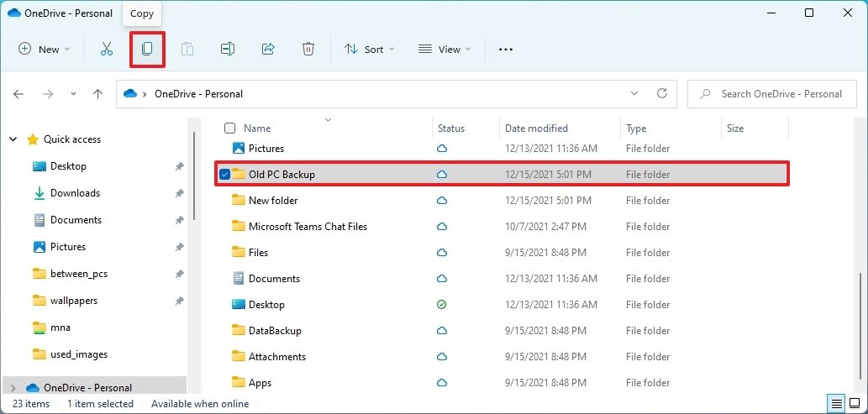
Task: Open the Sort dropdown menu
Action: click(369, 50)
